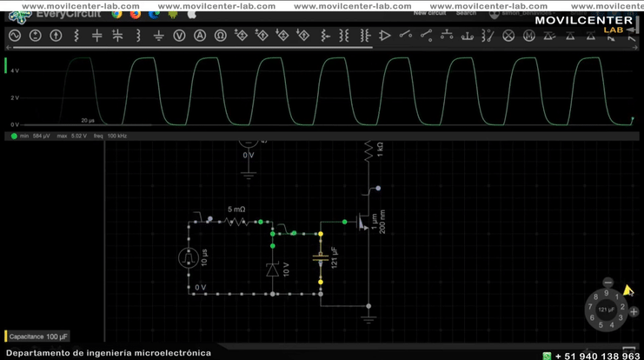Click the 20 µs time scale label
The image size is (644, 360).
[x=88, y=120]
